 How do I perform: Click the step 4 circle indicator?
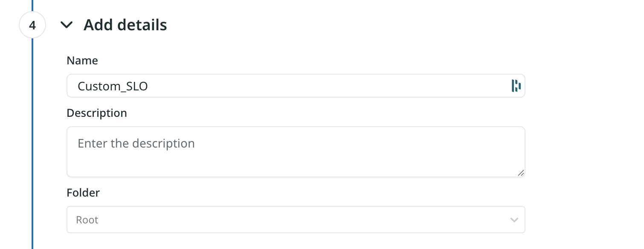tap(32, 25)
